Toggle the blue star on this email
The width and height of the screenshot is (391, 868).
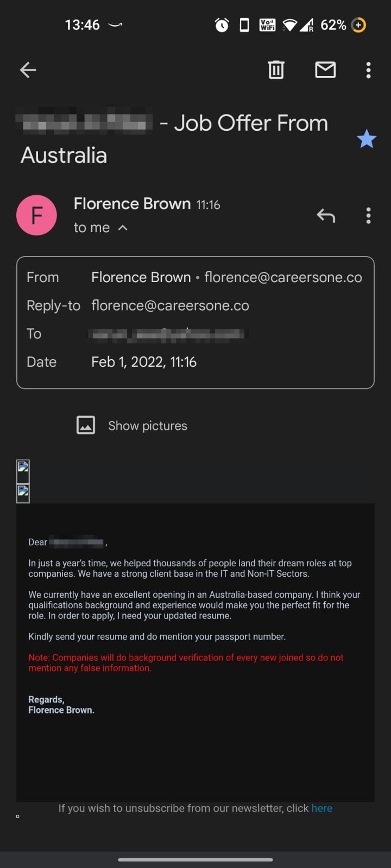[367, 139]
